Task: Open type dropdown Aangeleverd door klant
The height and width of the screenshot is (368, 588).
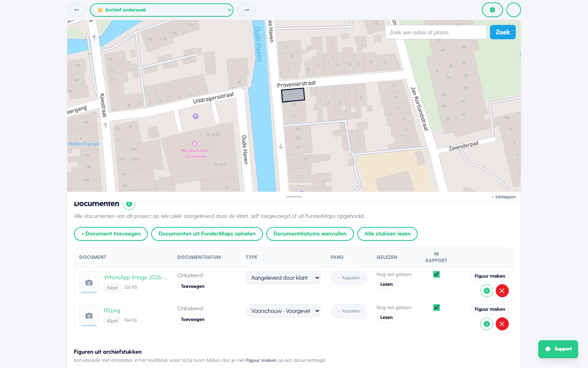Action: [283, 278]
